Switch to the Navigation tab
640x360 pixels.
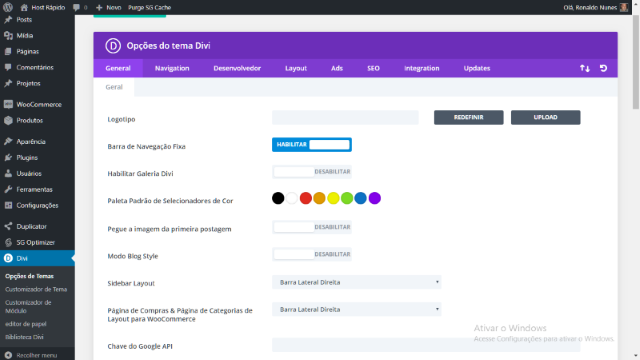click(x=172, y=68)
